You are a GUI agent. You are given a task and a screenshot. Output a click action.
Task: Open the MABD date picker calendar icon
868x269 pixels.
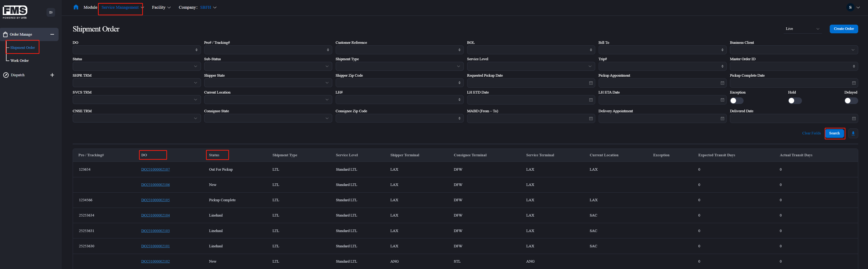[x=591, y=118]
